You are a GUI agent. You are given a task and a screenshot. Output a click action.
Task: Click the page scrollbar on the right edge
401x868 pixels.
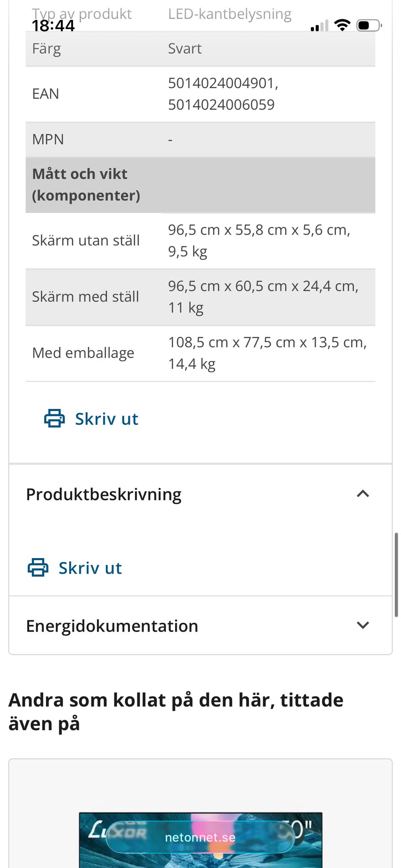pos(396,574)
